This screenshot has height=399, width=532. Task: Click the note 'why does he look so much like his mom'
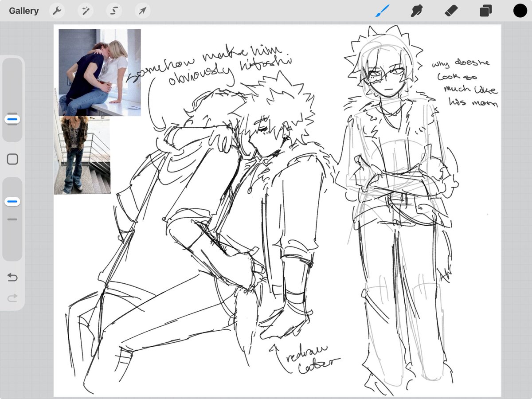click(x=464, y=84)
